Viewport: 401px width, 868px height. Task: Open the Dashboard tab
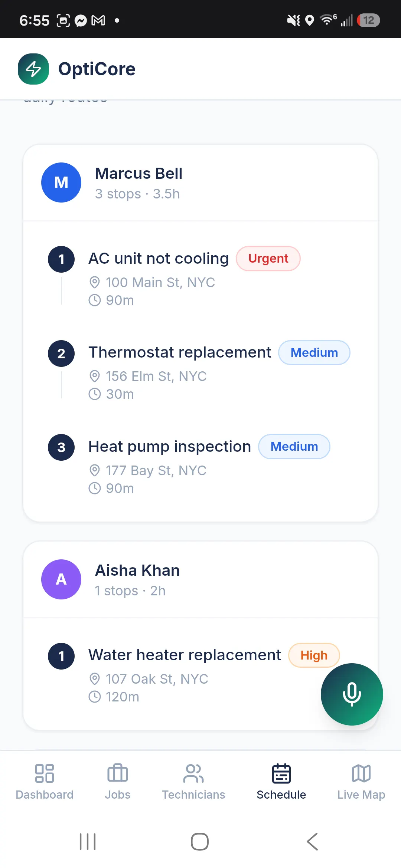[45, 782]
